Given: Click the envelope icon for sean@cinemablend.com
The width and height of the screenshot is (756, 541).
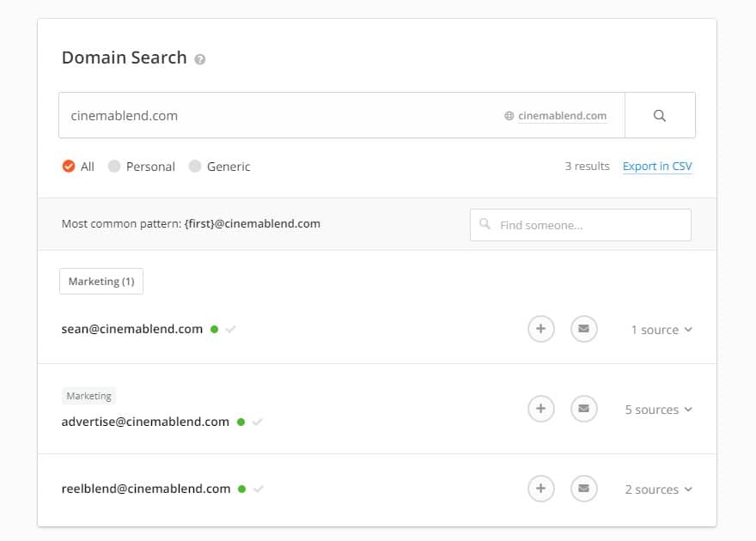Looking at the screenshot, I should [583, 329].
